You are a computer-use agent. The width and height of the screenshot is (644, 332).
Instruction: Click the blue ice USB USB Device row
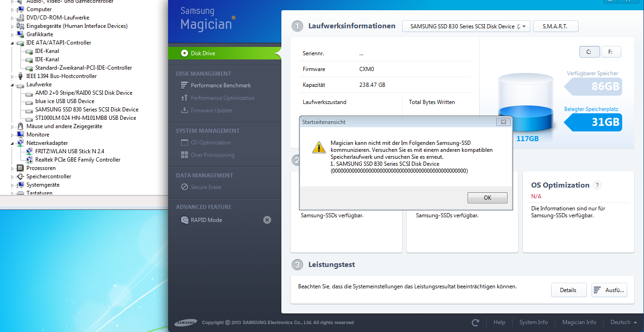(65, 101)
